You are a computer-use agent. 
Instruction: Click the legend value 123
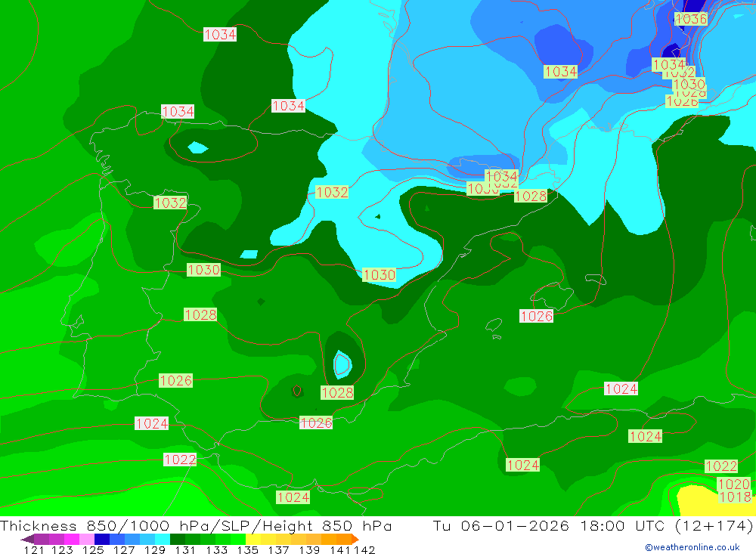point(62,549)
